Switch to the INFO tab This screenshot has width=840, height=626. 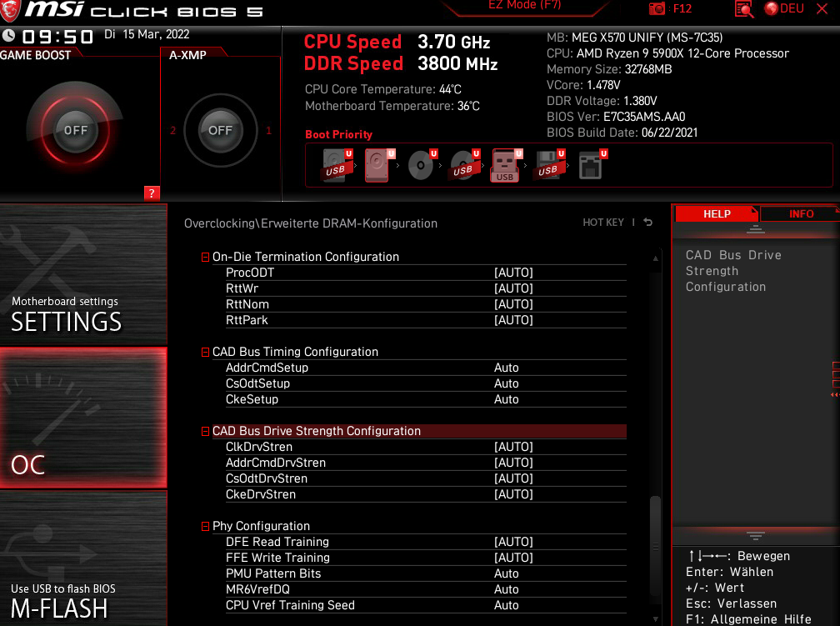(x=801, y=214)
